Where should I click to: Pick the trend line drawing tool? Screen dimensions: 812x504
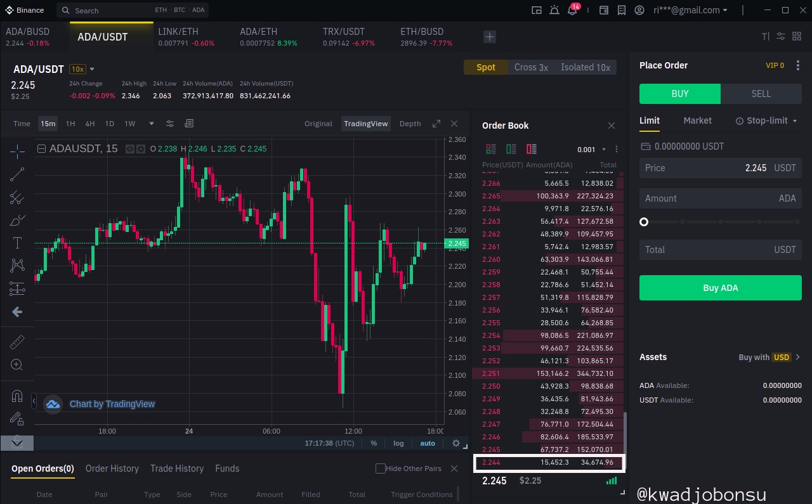(17, 174)
